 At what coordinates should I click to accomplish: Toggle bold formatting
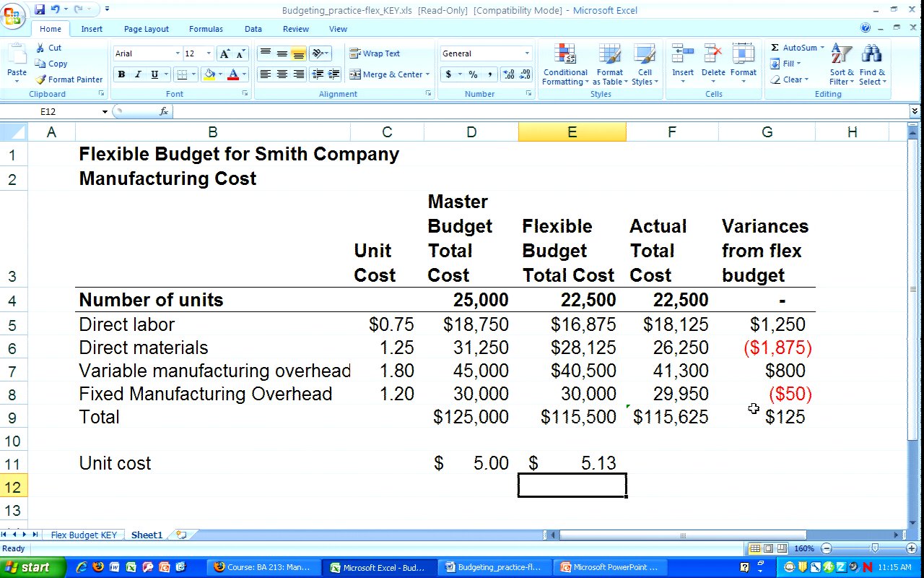point(121,74)
